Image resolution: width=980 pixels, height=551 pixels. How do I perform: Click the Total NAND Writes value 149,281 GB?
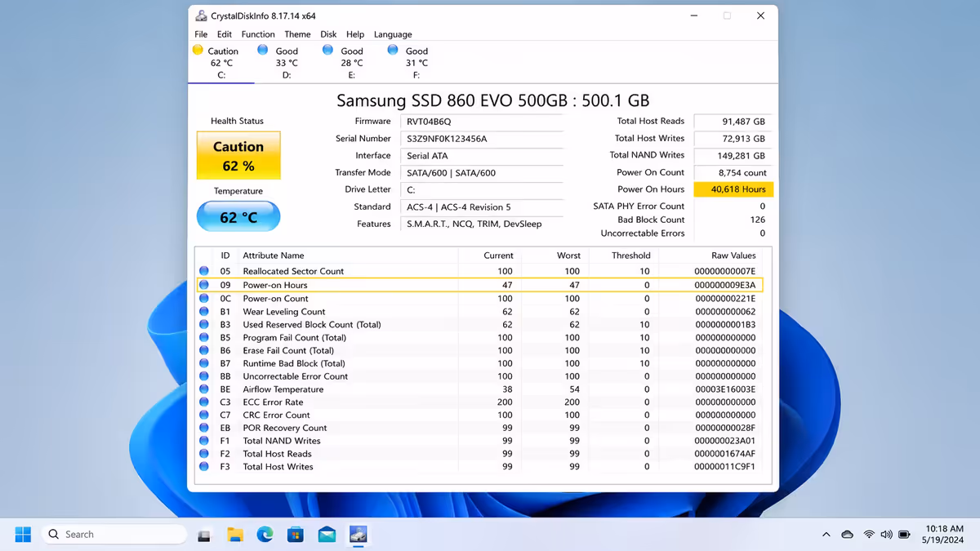coord(733,156)
